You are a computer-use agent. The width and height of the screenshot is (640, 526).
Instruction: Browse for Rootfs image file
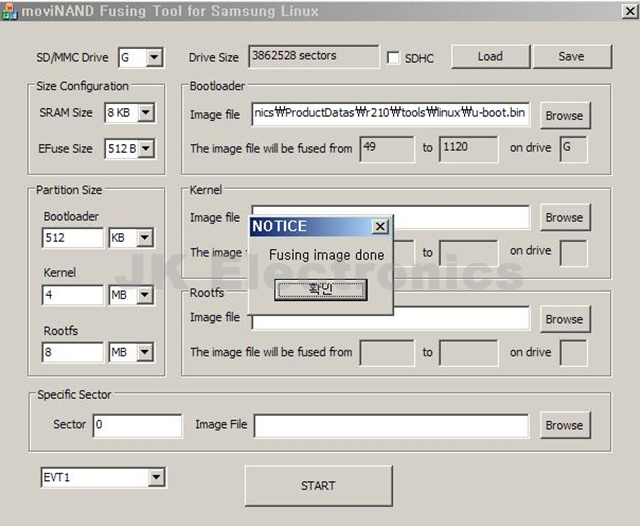pos(565,319)
